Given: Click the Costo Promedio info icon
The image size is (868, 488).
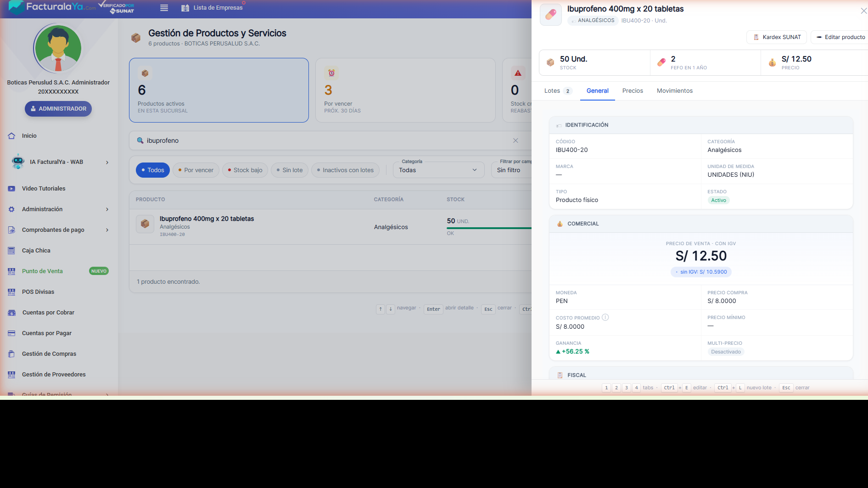Looking at the screenshot, I should [x=605, y=317].
